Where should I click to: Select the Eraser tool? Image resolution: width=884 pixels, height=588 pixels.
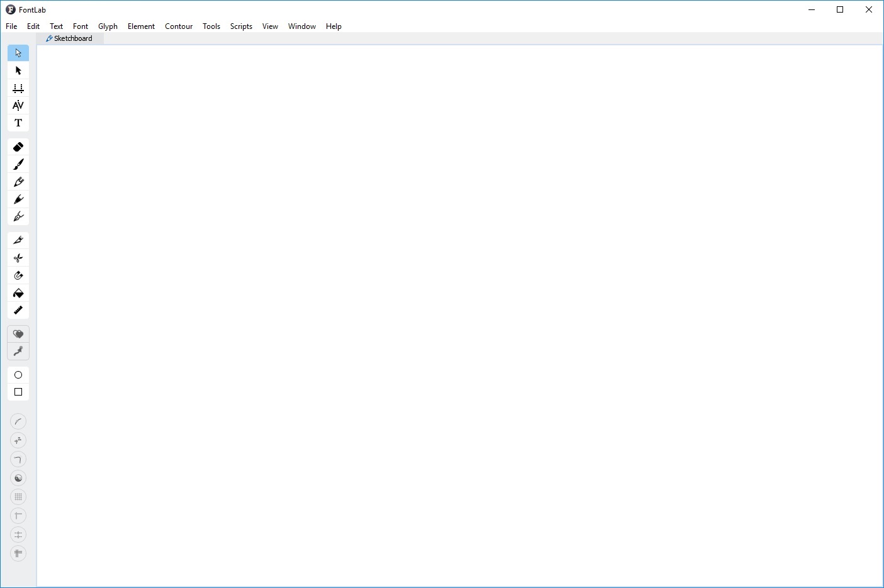coord(18,147)
